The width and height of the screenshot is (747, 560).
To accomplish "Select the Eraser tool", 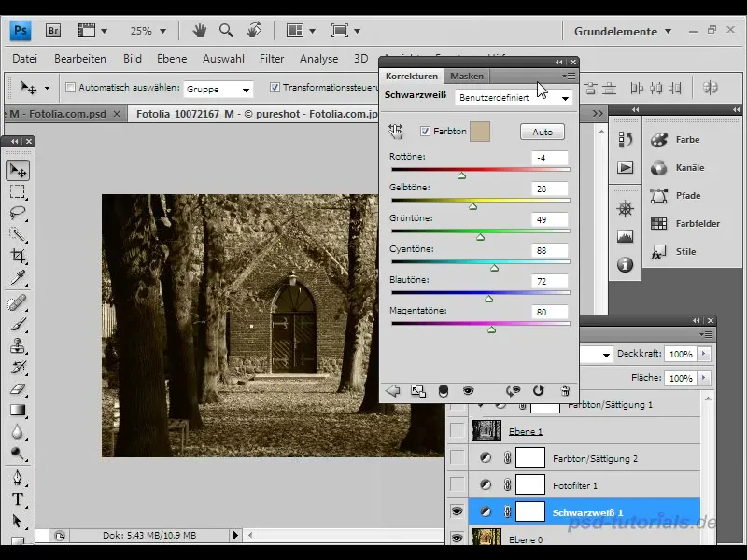I will point(18,388).
